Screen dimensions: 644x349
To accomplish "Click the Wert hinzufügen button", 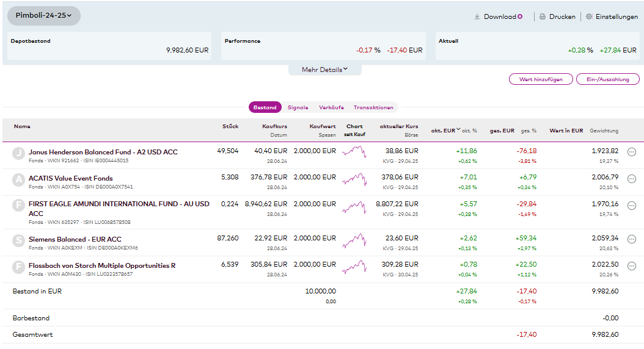I will click(x=541, y=79).
